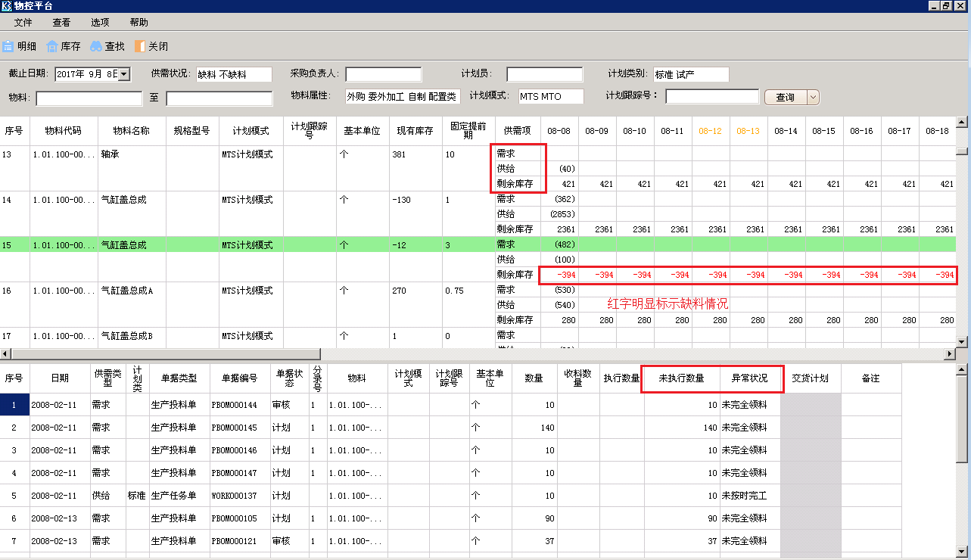Click the 单据类型 column header

click(179, 378)
